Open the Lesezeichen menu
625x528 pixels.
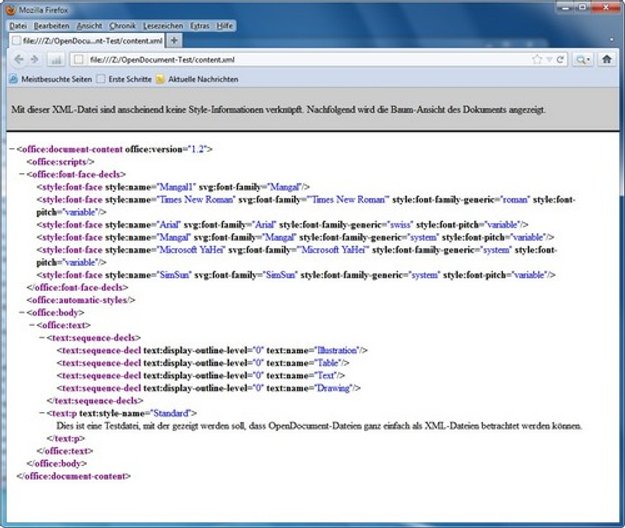(163, 26)
